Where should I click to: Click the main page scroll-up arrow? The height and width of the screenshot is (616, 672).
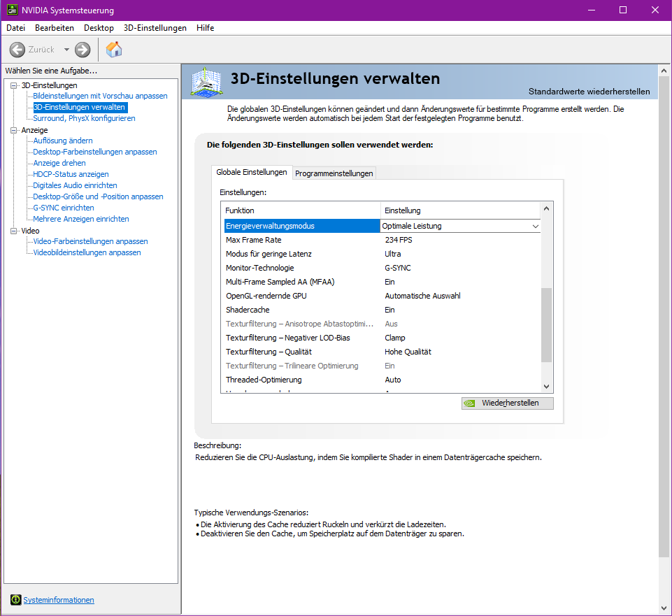click(664, 71)
